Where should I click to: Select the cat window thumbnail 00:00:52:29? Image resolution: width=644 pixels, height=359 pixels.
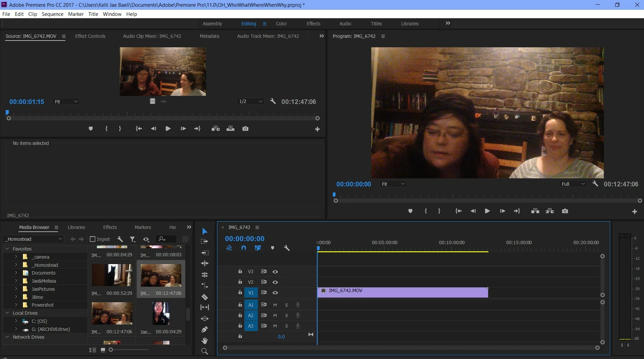point(112,275)
